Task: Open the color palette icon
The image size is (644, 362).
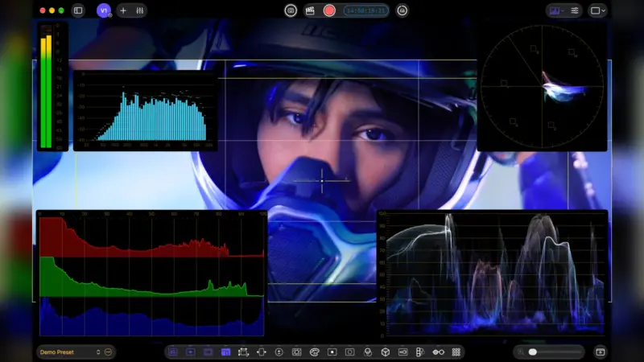Action: click(314, 352)
